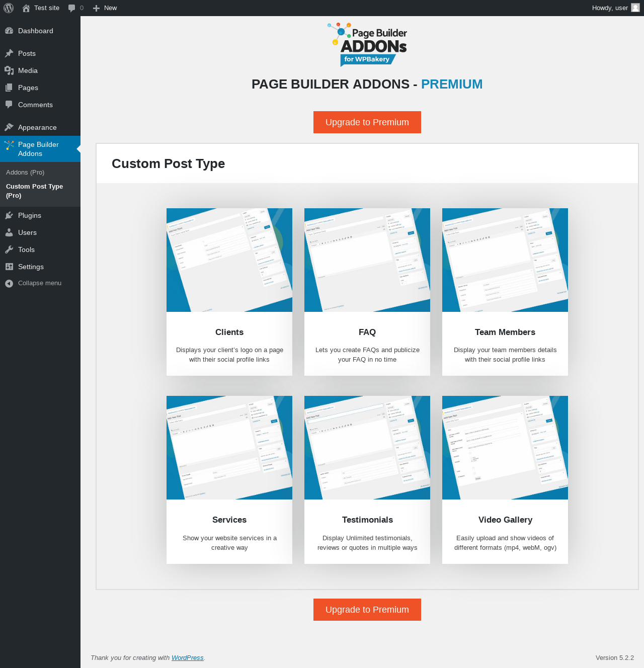Click the Appearance brush icon

[9, 127]
